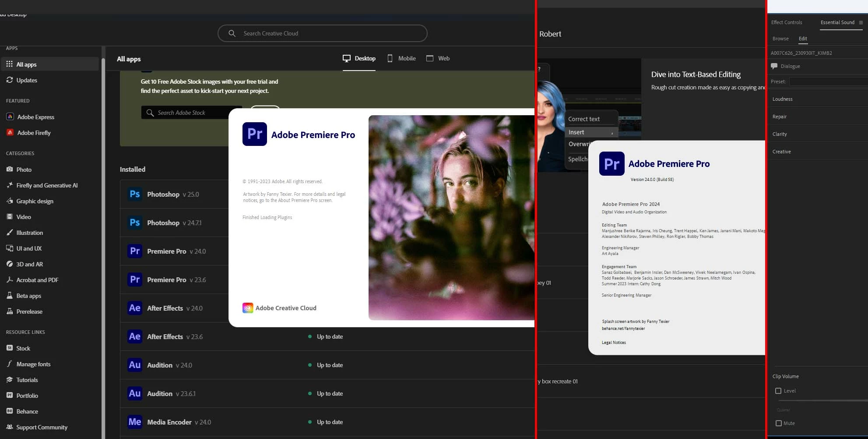Click the Premiere Pro v 23.6 app icon
Viewport: 868px width, 439px height.
(x=135, y=280)
